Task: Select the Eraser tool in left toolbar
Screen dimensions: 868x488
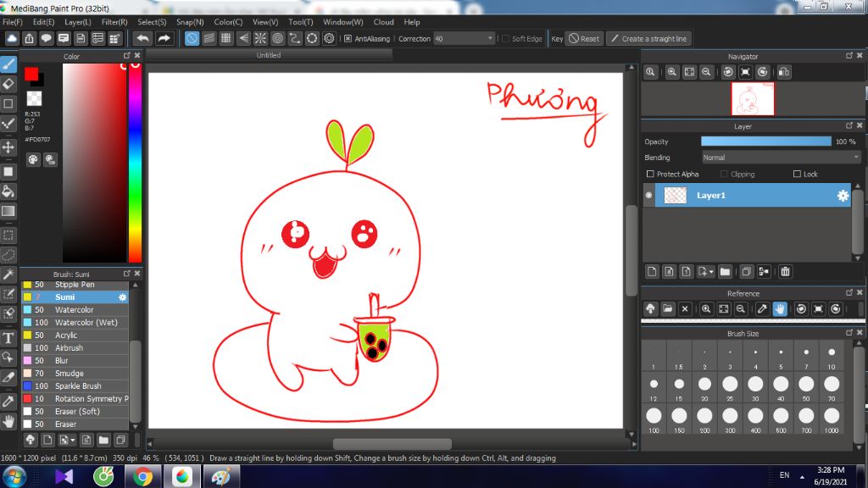Action: tap(8, 84)
